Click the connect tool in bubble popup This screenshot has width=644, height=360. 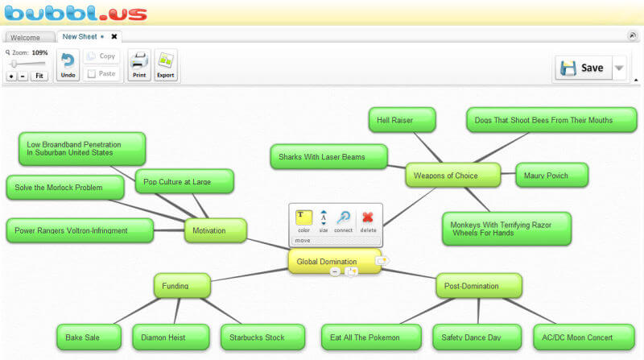coord(344,218)
